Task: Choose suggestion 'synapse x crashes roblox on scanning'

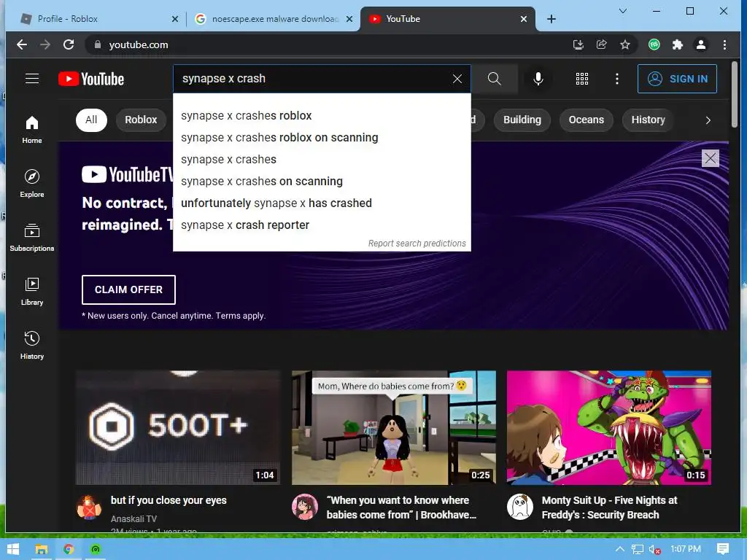Action: pos(322,138)
